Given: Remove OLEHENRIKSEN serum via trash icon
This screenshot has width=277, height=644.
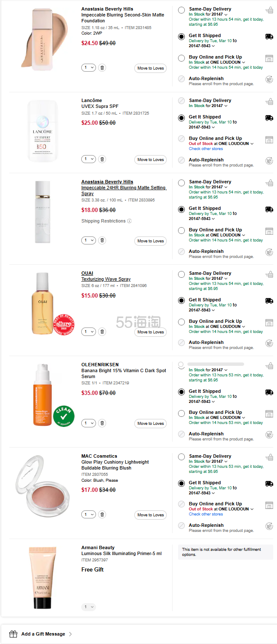Looking at the screenshot, I should point(102,423).
